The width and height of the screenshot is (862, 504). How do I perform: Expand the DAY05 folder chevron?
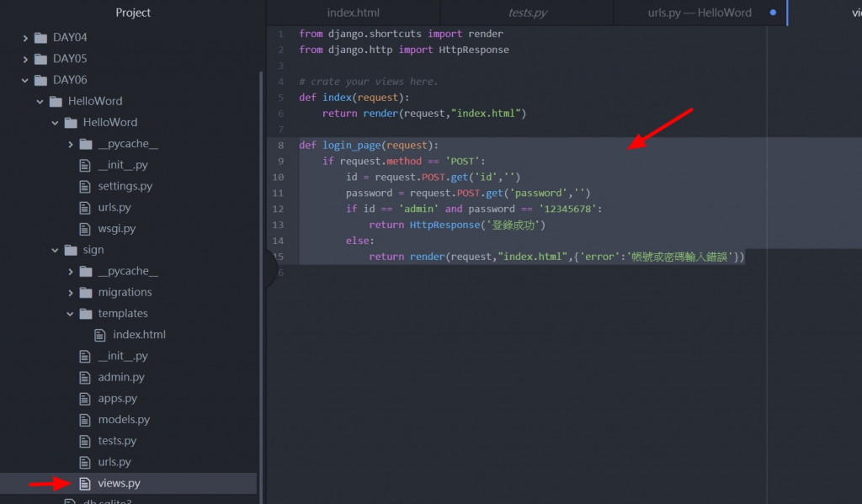(x=25, y=59)
